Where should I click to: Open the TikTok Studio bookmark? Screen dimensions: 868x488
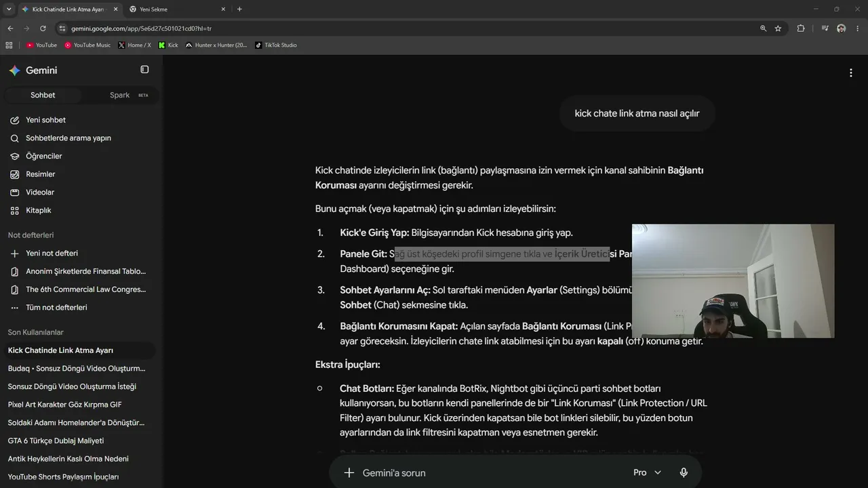[x=276, y=45]
